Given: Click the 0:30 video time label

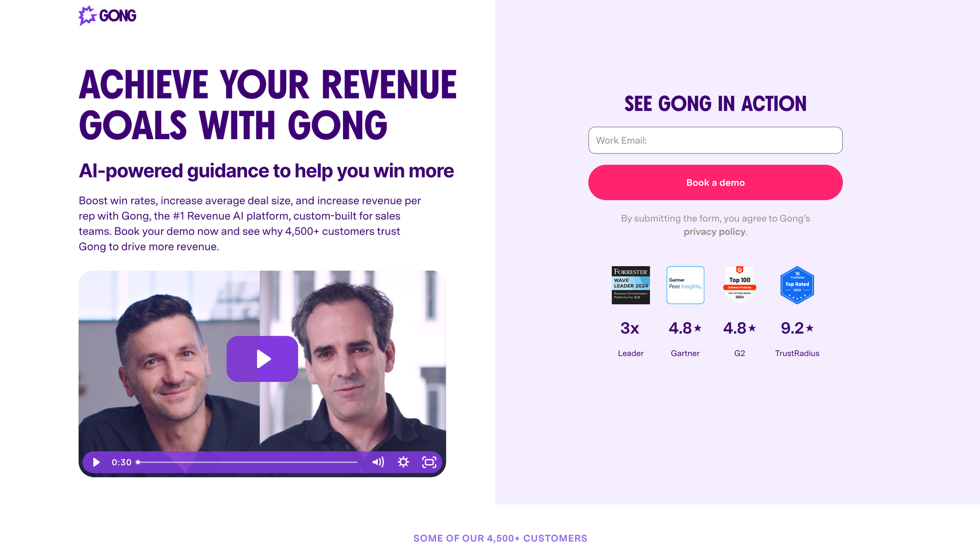Looking at the screenshot, I should [x=122, y=462].
